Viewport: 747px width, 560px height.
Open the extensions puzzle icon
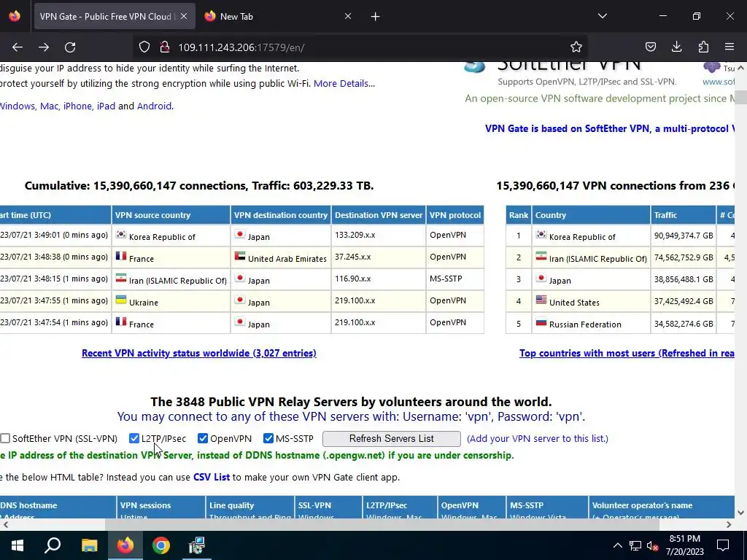click(x=703, y=47)
